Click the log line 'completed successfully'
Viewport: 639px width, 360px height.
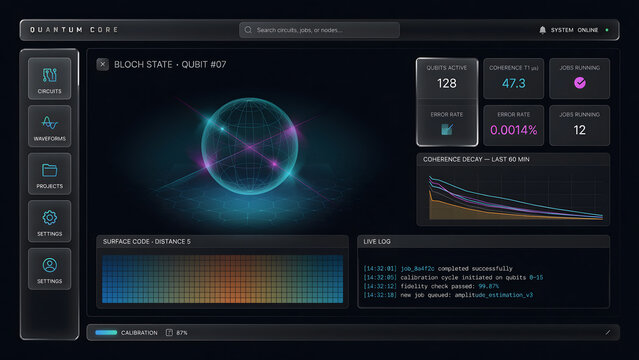pyautogui.click(x=438, y=269)
